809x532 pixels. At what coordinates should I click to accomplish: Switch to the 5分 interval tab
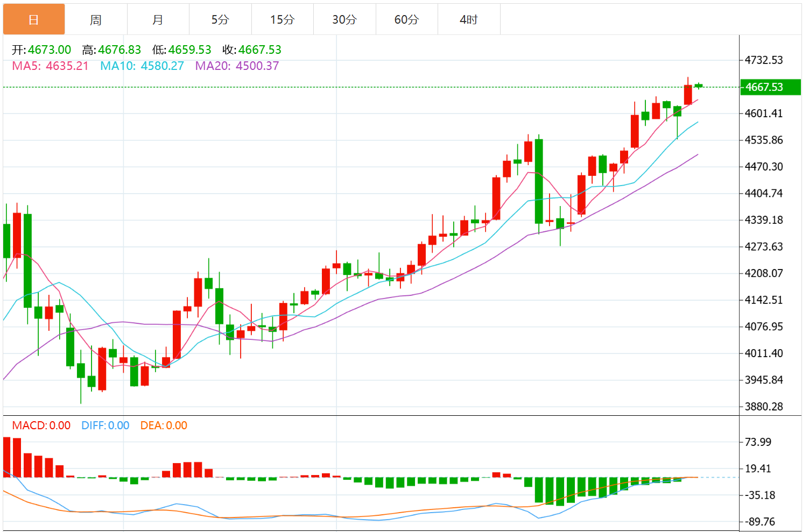click(220, 20)
